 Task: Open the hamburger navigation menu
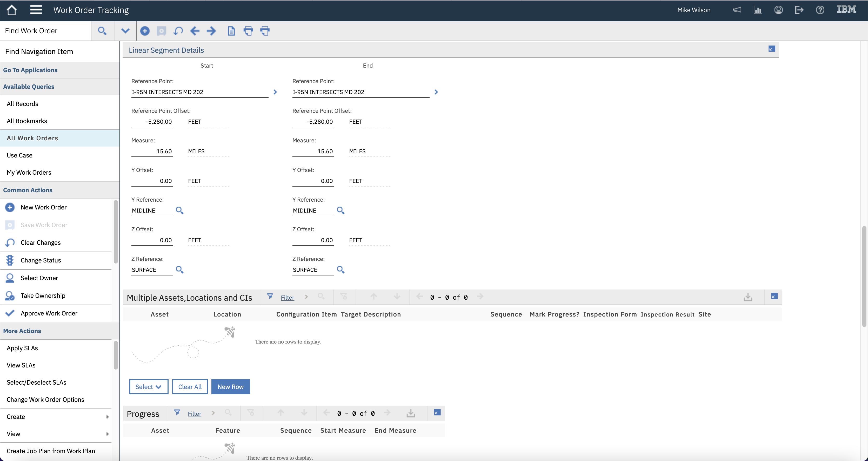click(x=36, y=10)
